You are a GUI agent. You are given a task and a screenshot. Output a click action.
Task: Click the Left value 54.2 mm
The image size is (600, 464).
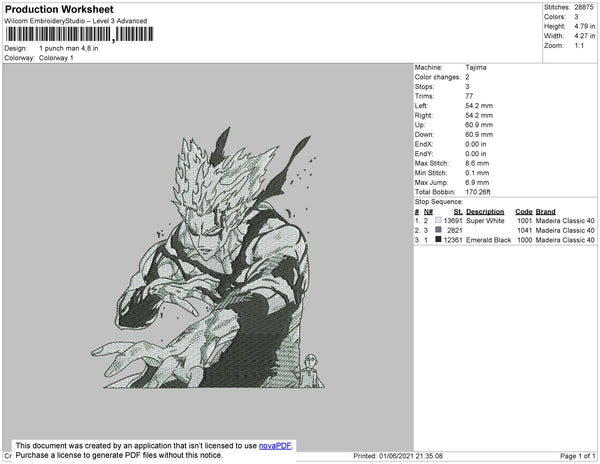tap(479, 106)
